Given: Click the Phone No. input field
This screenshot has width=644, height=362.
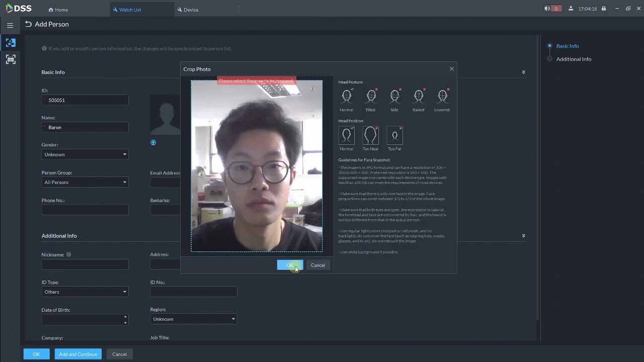Looking at the screenshot, I should [85, 210].
